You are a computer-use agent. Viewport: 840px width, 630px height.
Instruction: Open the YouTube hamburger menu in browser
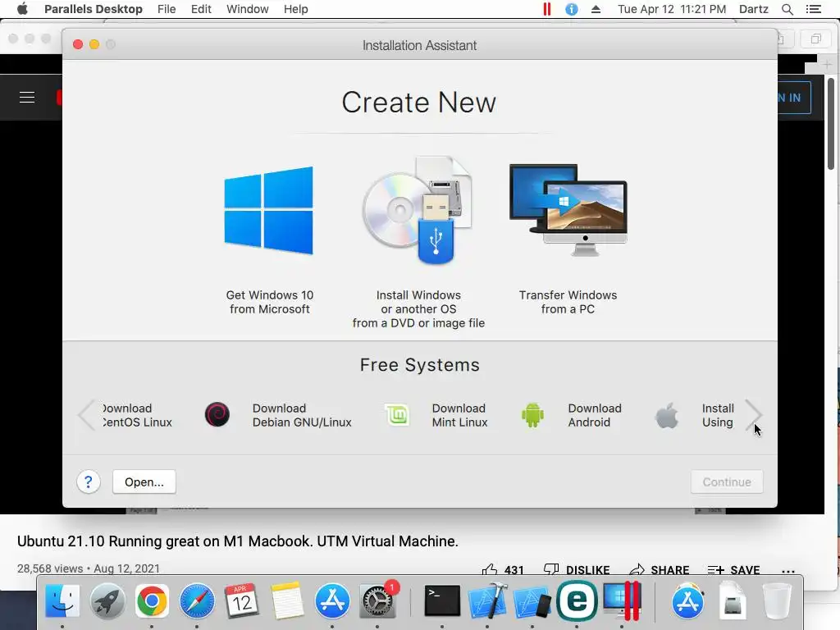27,97
